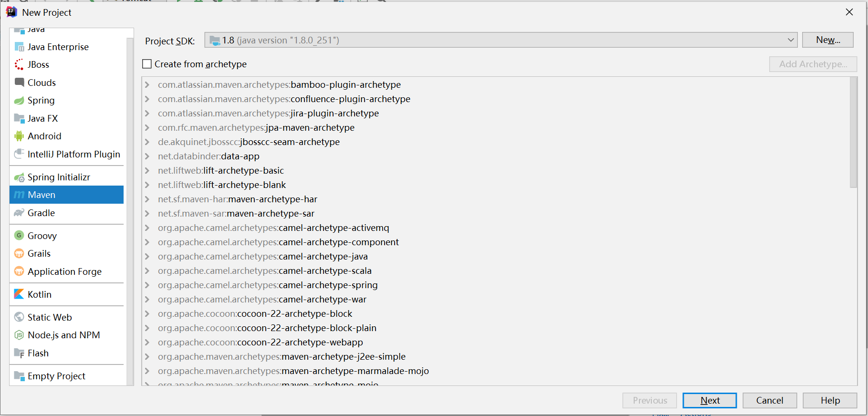Image resolution: width=868 pixels, height=416 pixels.
Task: Select the jpa-maven-archetype row
Action: tap(496, 127)
